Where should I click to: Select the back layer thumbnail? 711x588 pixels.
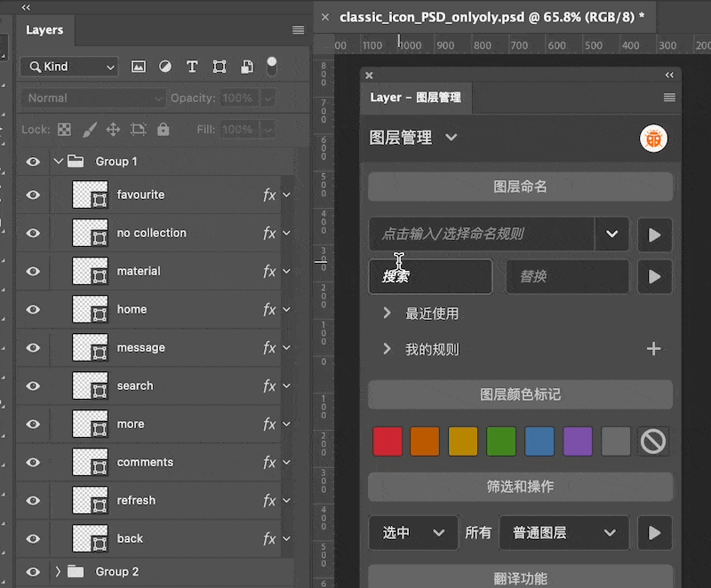point(91,538)
